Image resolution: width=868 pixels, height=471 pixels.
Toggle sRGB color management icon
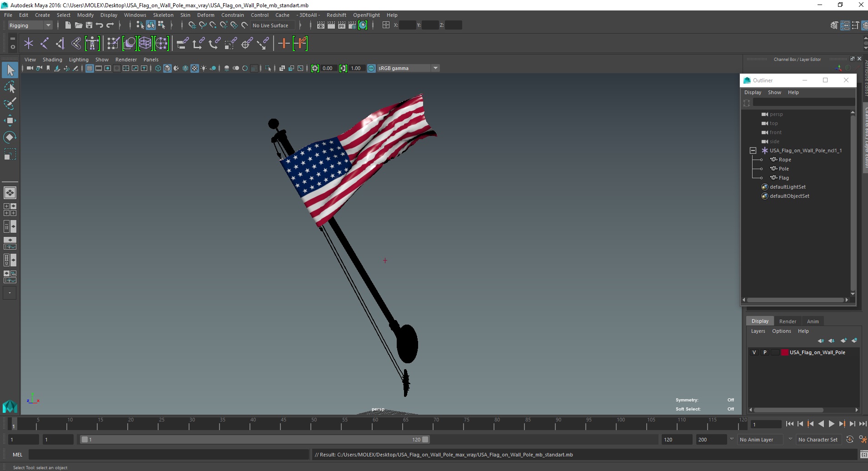click(371, 68)
